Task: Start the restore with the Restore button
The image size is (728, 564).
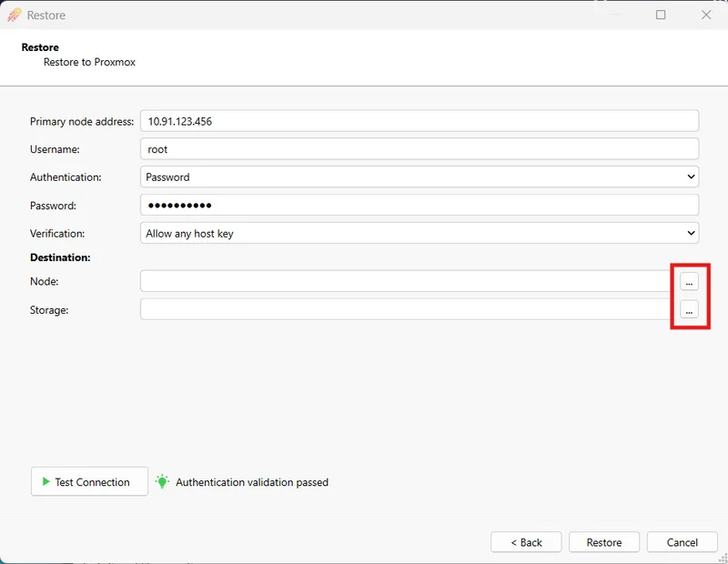Action: coord(604,542)
